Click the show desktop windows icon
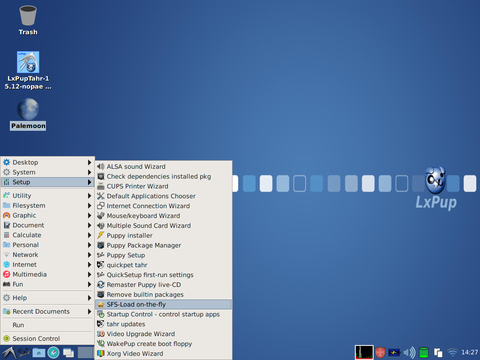Image resolution: width=480 pixels, height=360 pixels. 68,353
